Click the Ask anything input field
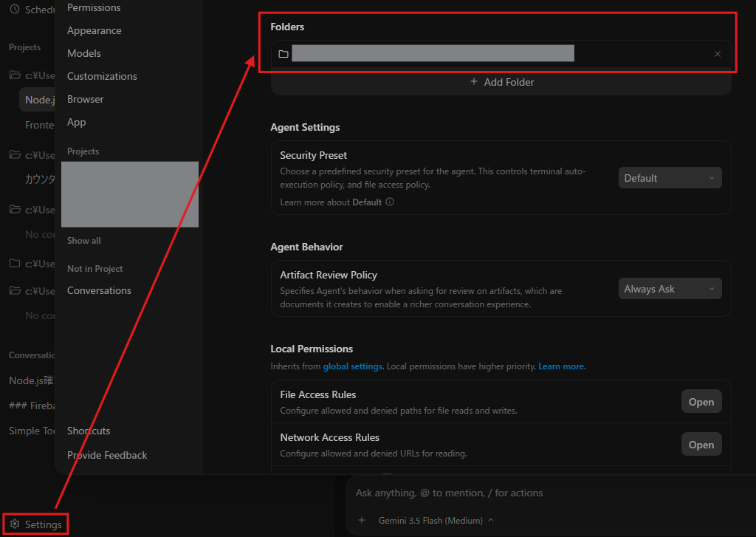Image resolution: width=756 pixels, height=537 pixels. pos(449,493)
